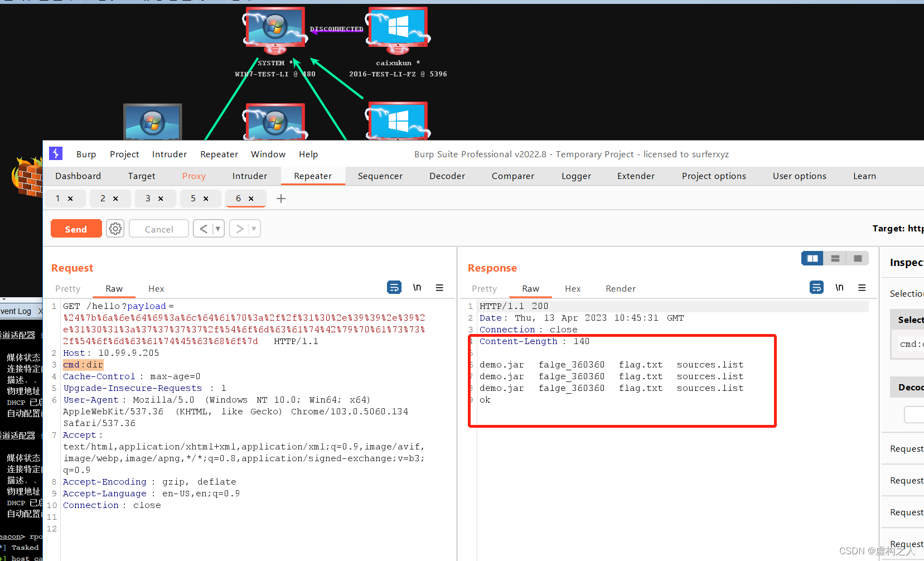The height and width of the screenshot is (561, 924).
Task: Switch to Proxy tab
Action: coord(194,176)
